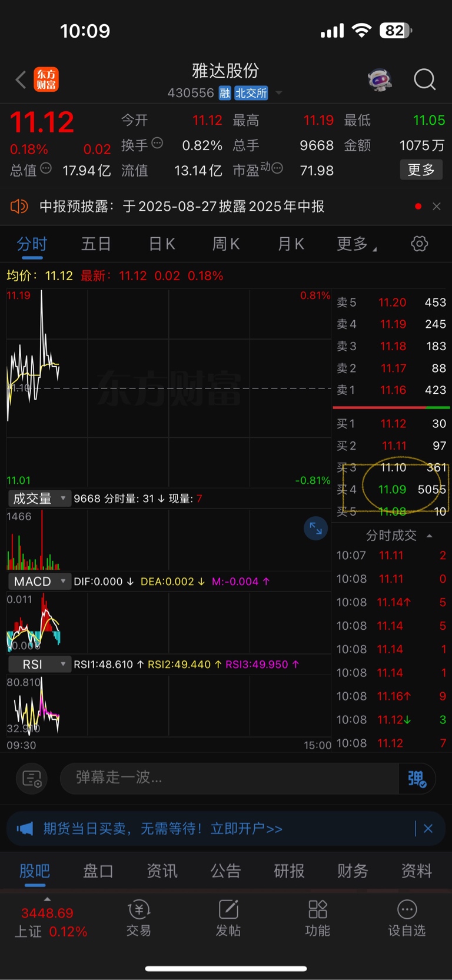Screen dimensions: 452x980
Task: Switch to the 月K chart tab
Action: [x=291, y=244]
